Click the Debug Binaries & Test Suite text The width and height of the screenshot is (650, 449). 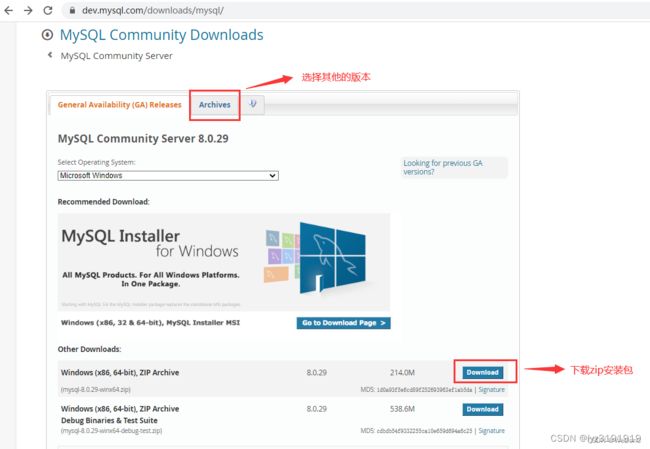tap(109, 420)
